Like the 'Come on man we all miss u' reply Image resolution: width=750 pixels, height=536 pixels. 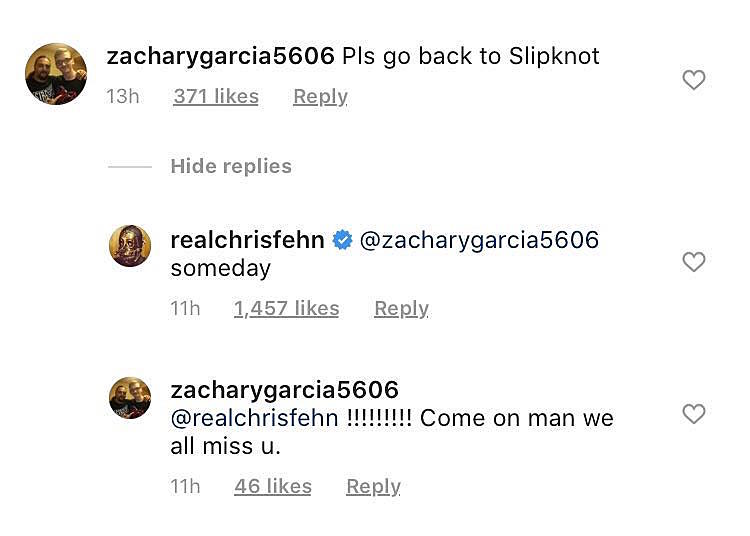click(693, 414)
